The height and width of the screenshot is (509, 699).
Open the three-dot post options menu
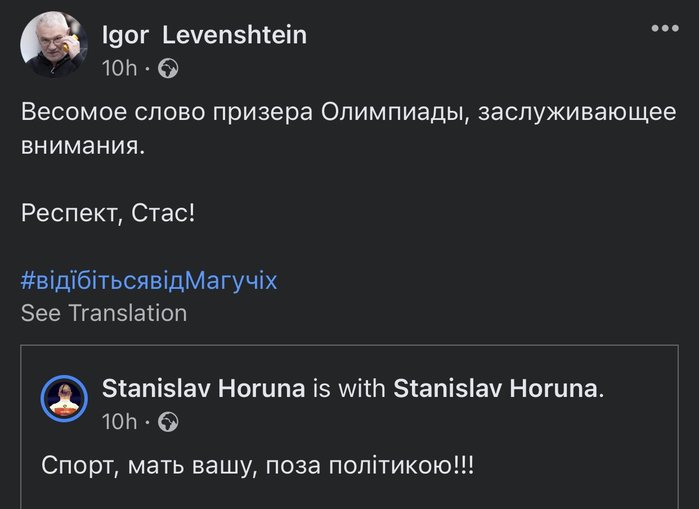(x=665, y=29)
